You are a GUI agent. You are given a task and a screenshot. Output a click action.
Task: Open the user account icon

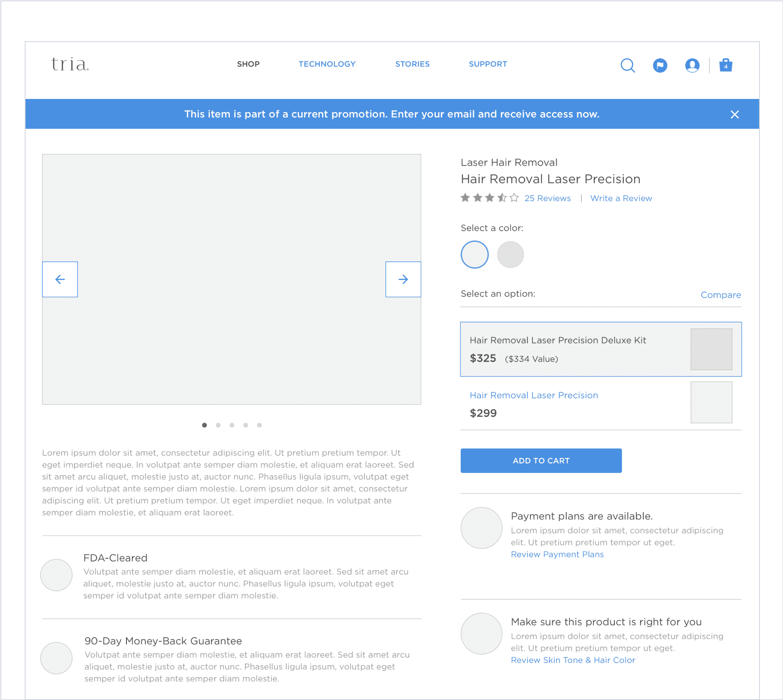(x=692, y=65)
